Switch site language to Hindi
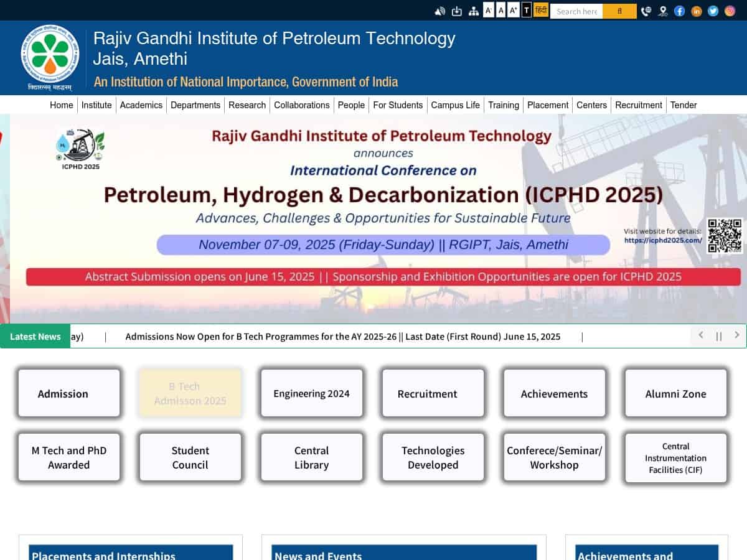 [541, 10]
